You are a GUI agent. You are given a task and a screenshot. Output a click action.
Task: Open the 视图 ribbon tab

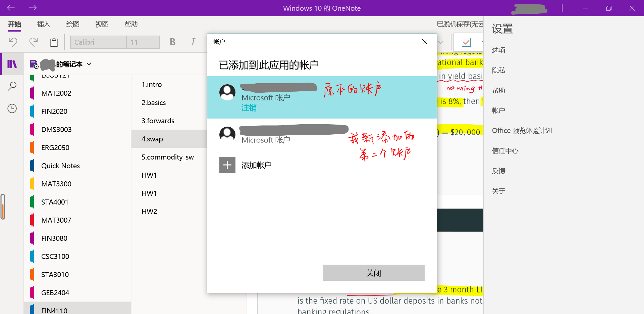point(102,24)
